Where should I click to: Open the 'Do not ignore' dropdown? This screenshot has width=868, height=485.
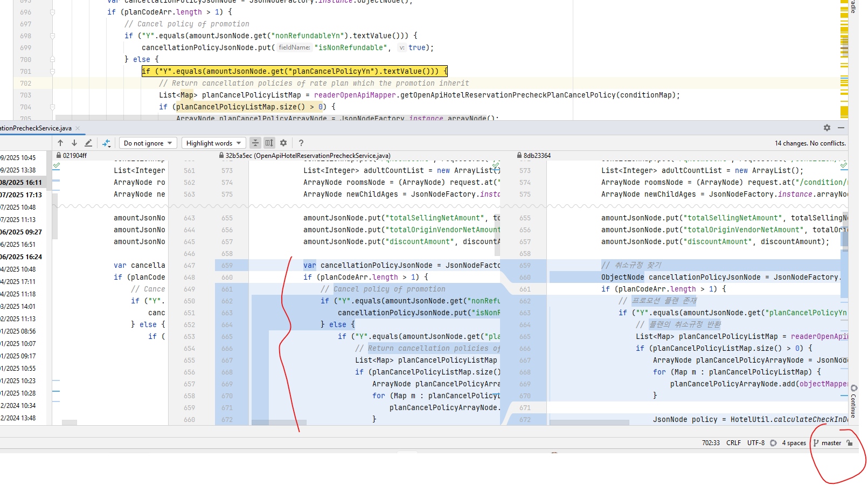pos(148,143)
